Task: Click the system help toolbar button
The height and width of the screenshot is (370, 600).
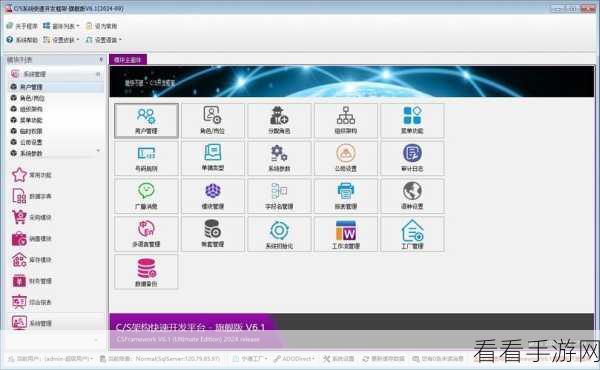Action: (x=22, y=40)
